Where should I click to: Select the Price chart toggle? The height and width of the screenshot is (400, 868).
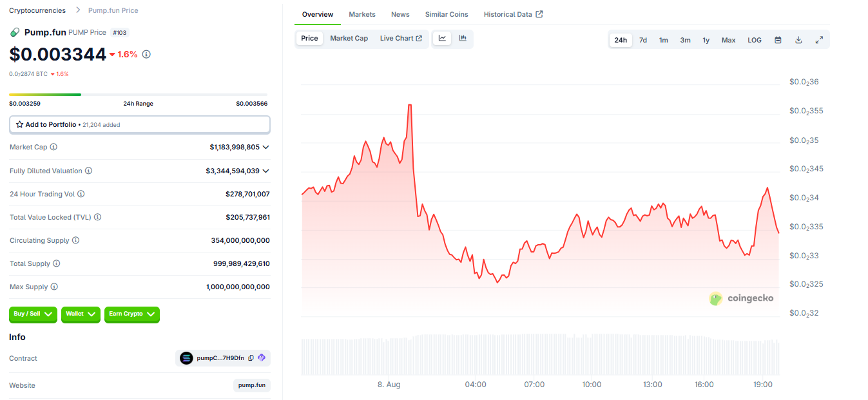pyautogui.click(x=309, y=39)
